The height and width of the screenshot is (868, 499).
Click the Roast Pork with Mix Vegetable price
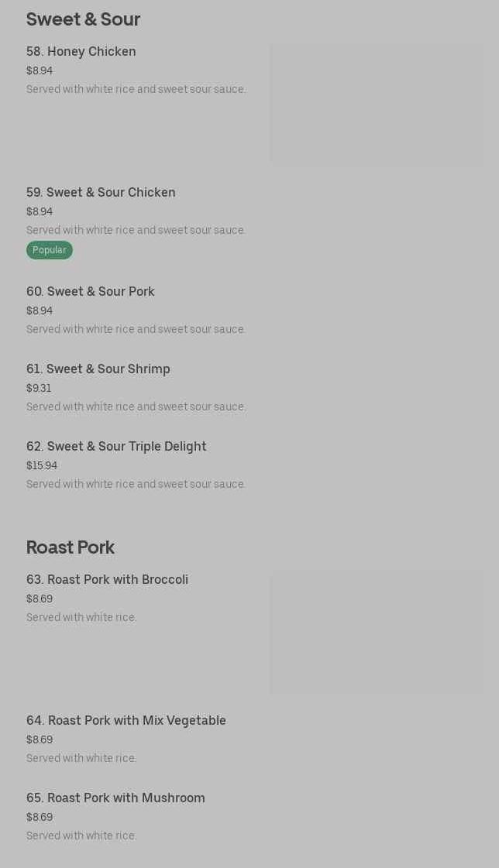(x=40, y=740)
